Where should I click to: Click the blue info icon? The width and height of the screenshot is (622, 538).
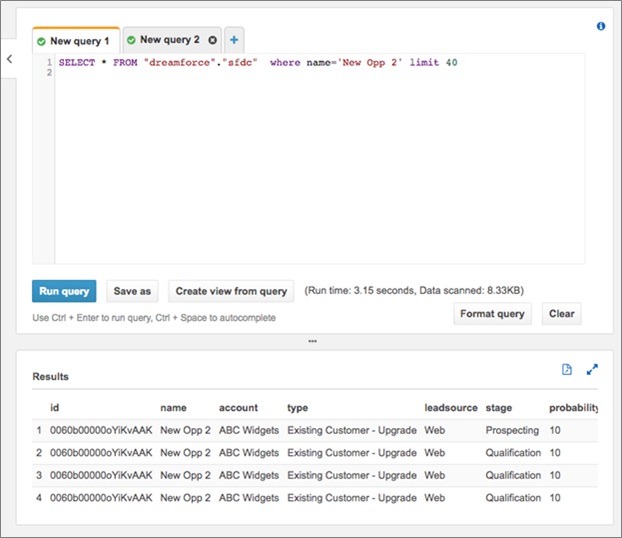[601, 26]
